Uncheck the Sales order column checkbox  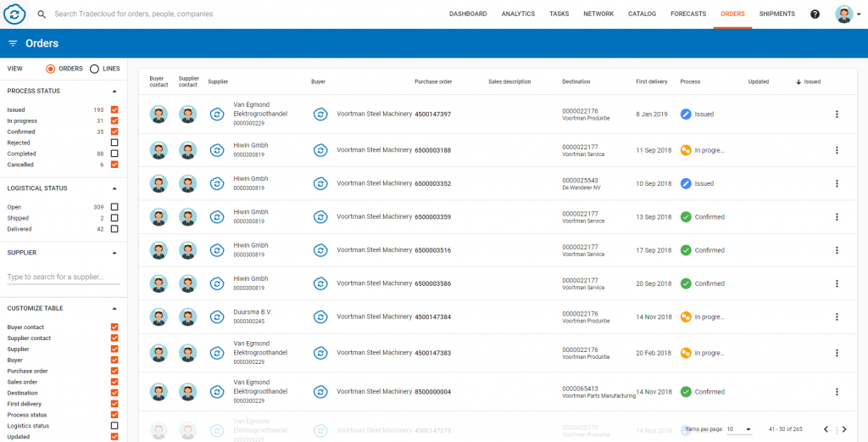click(x=114, y=382)
